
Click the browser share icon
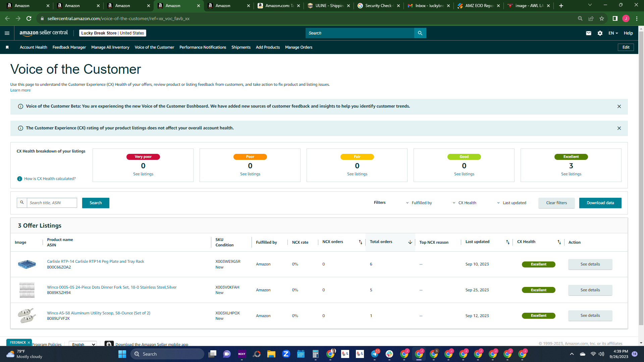(x=591, y=18)
